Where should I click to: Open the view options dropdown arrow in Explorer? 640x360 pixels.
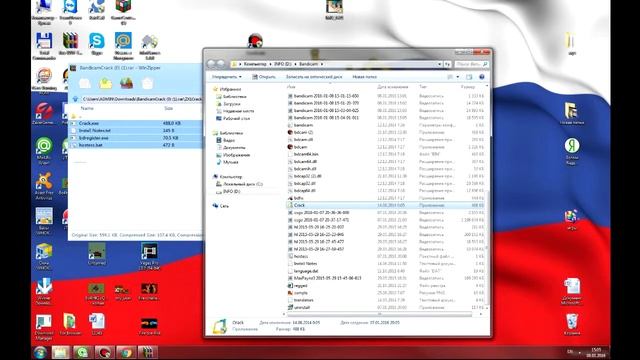[x=458, y=77]
